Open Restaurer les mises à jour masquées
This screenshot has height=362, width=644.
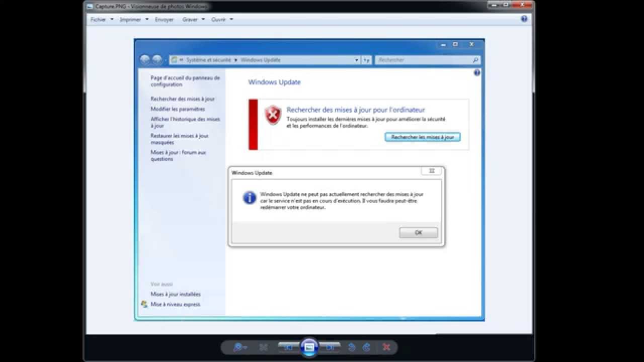click(x=180, y=139)
